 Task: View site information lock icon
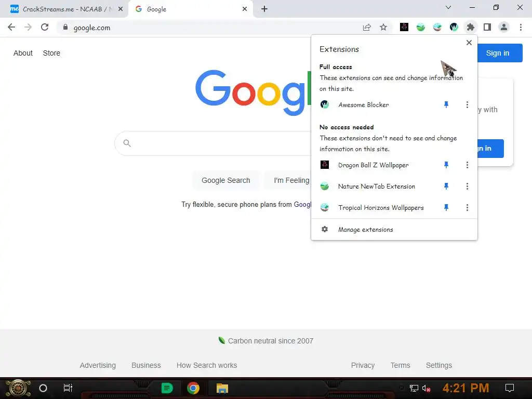(x=65, y=27)
